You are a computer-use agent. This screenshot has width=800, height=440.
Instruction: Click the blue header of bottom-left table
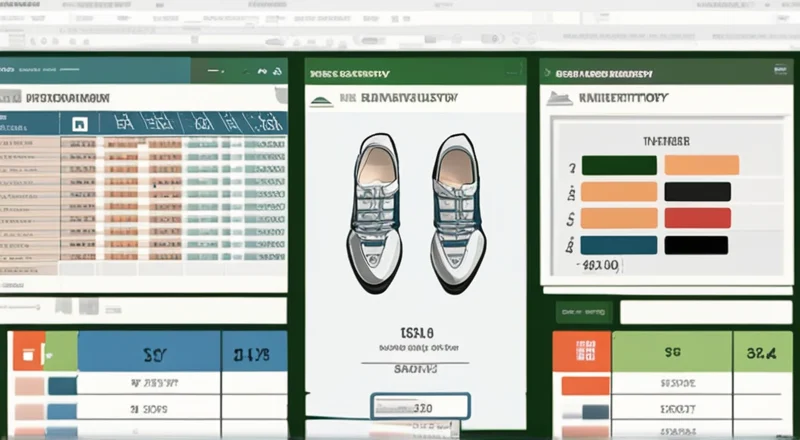pyautogui.click(x=150, y=353)
